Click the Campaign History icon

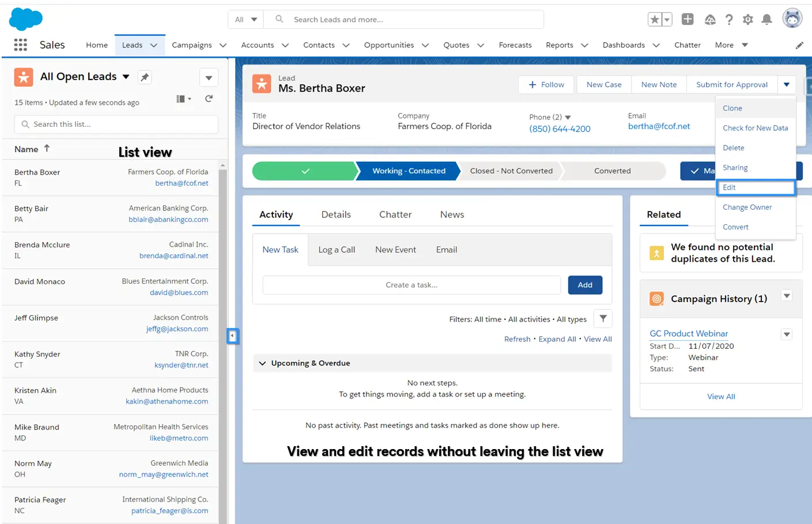656,299
